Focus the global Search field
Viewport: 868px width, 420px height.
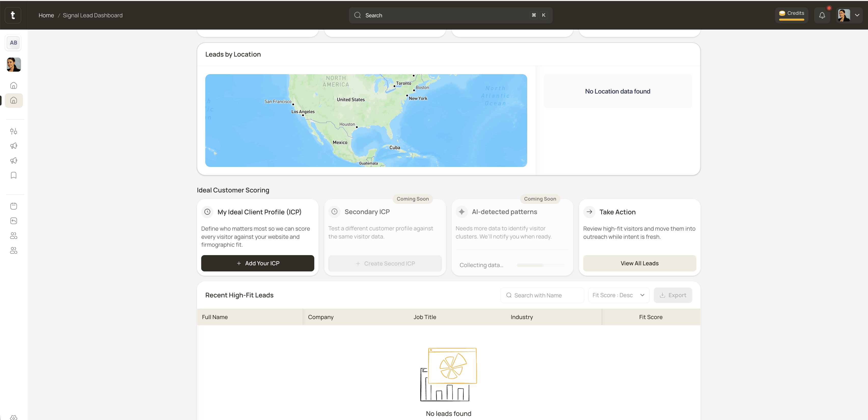451,15
